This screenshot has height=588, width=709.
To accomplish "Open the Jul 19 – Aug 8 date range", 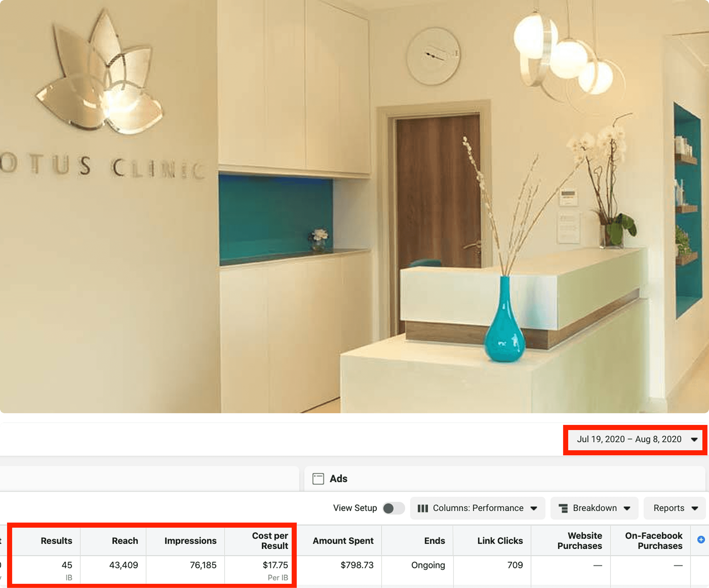I will point(636,439).
